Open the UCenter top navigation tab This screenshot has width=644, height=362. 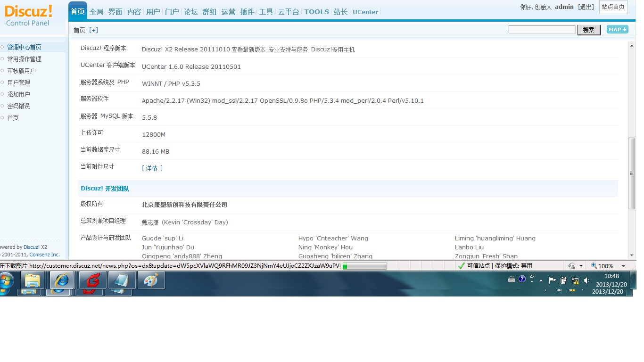(x=365, y=12)
